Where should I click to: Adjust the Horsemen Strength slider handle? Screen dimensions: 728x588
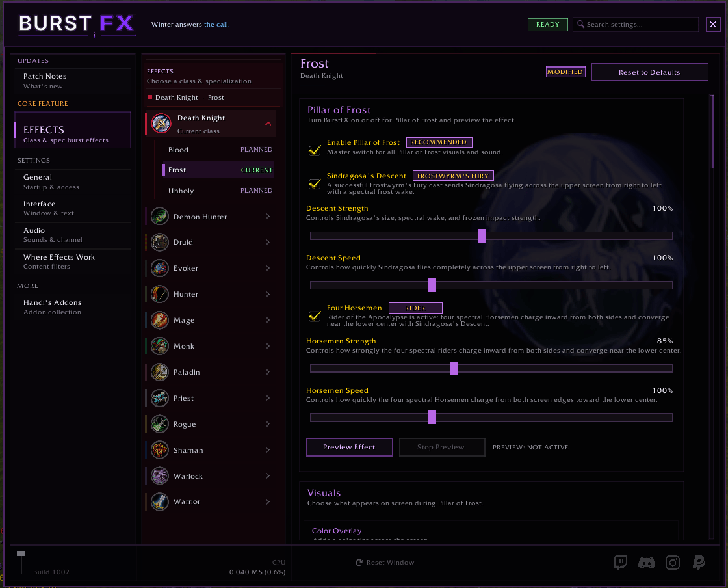454,368
